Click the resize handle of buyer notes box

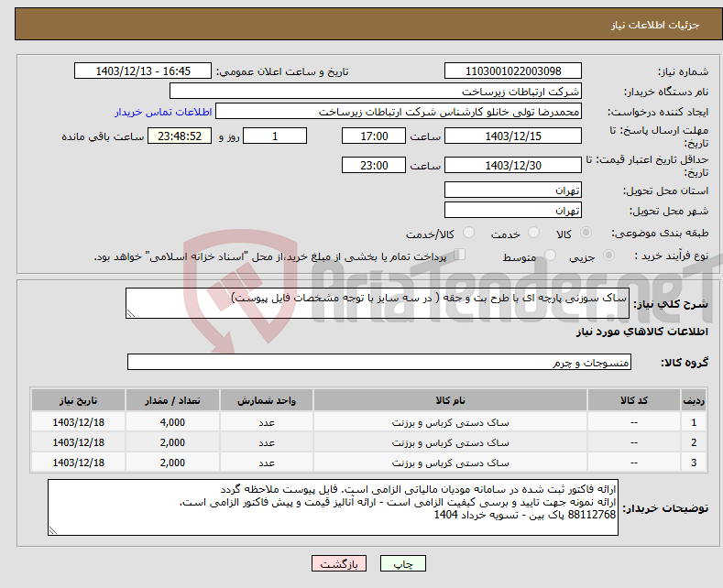click(x=53, y=531)
